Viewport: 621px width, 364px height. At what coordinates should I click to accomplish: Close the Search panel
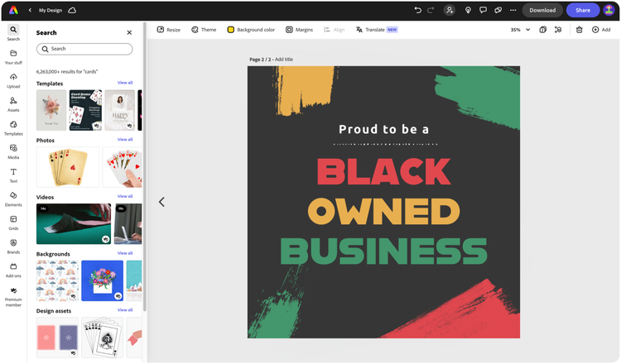[129, 32]
